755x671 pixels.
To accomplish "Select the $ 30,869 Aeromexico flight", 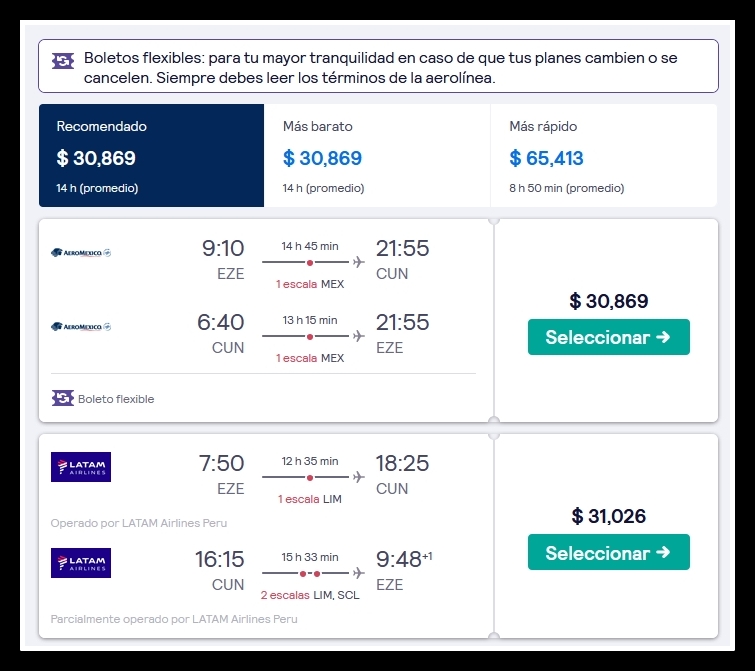I will [x=609, y=337].
